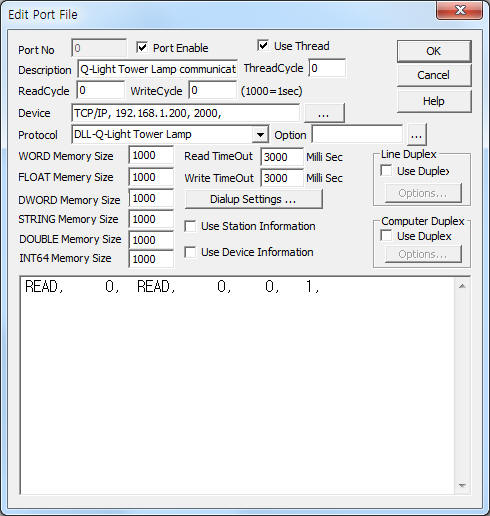
Task: Click scrollbar up arrow in text area
Action: (462, 286)
